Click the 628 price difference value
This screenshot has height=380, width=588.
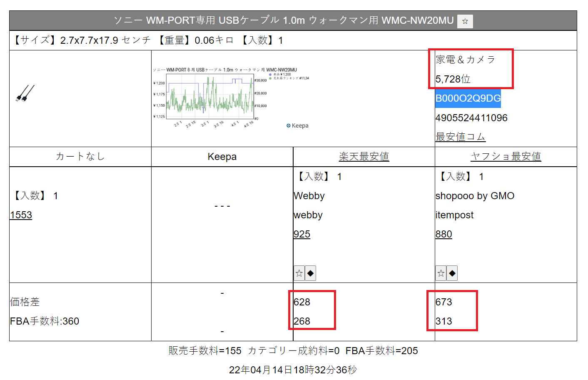tap(302, 302)
